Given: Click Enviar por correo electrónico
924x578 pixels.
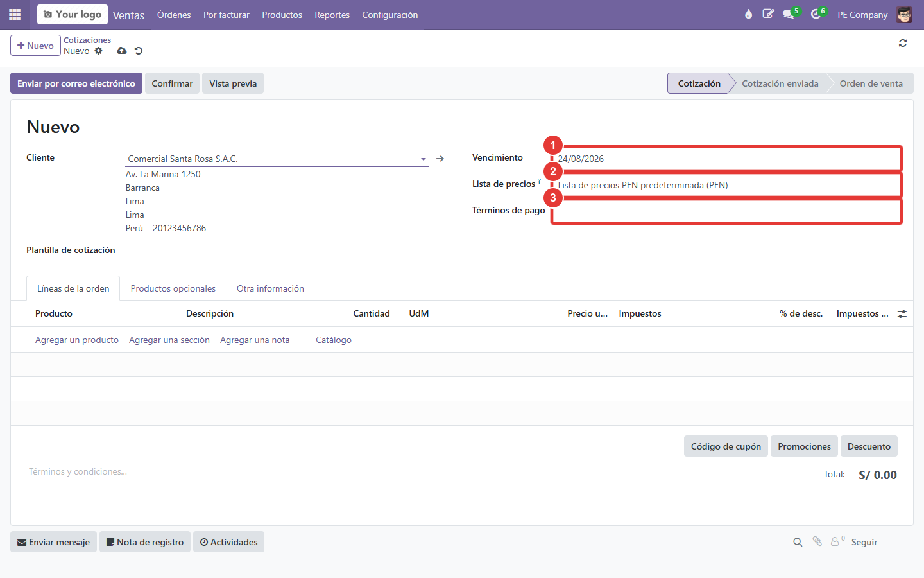Looking at the screenshot, I should (x=76, y=83).
